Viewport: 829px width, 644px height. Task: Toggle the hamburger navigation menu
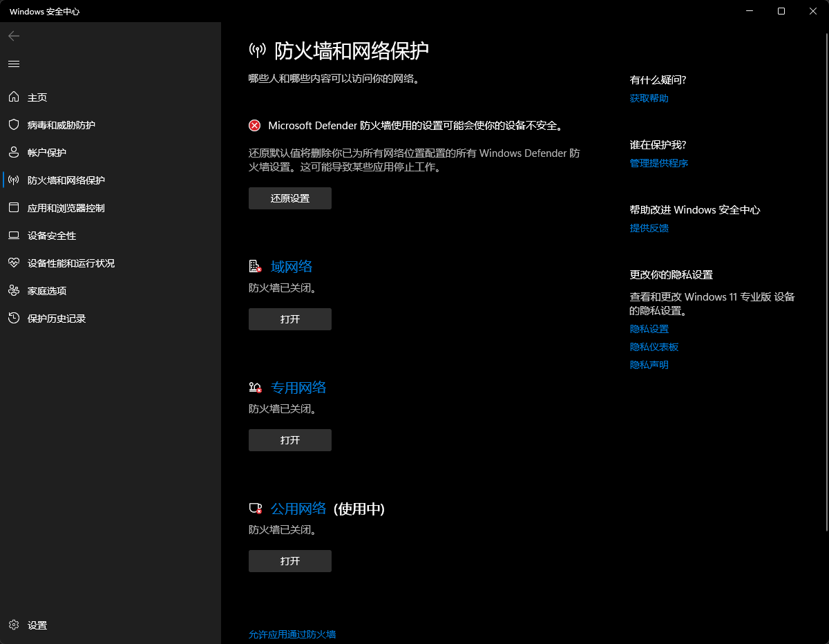click(x=14, y=64)
